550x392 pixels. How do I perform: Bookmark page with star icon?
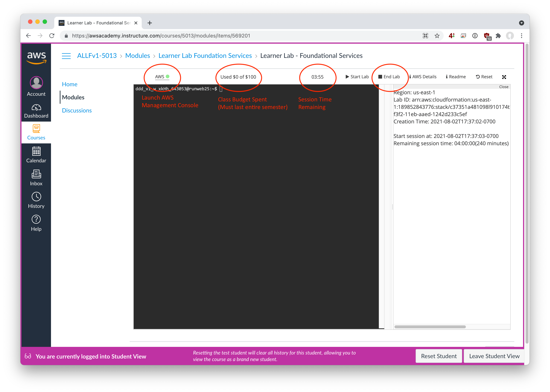pyautogui.click(x=437, y=36)
